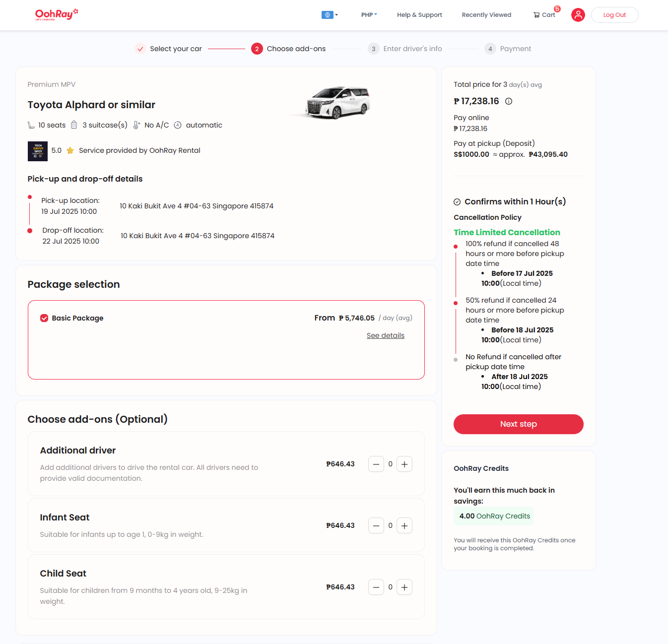Decrease Child Seat quantity
The image size is (668, 644).
376,587
